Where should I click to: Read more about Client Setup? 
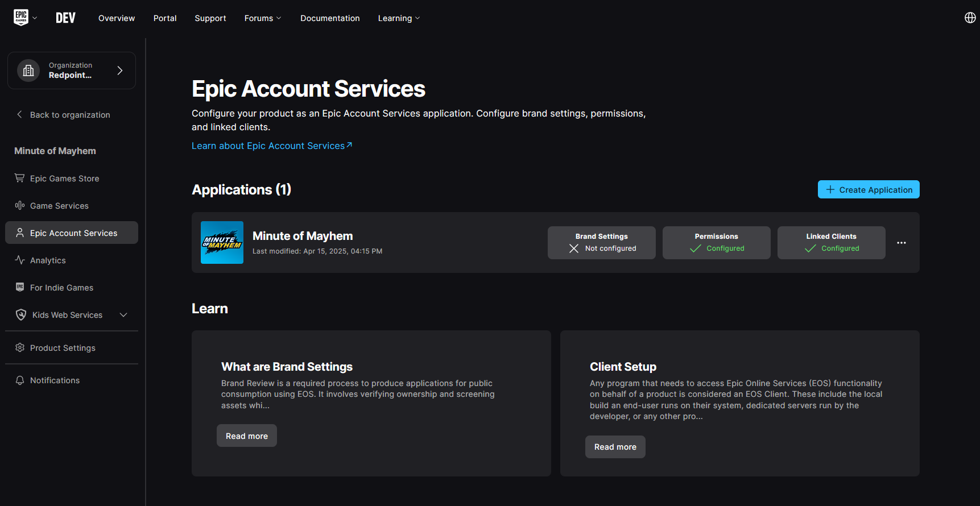coord(615,447)
